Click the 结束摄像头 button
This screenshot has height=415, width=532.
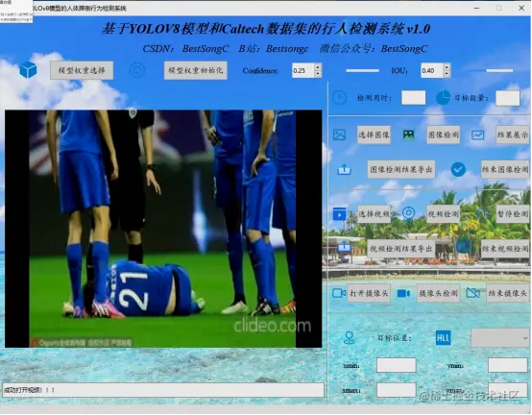[x=508, y=293]
